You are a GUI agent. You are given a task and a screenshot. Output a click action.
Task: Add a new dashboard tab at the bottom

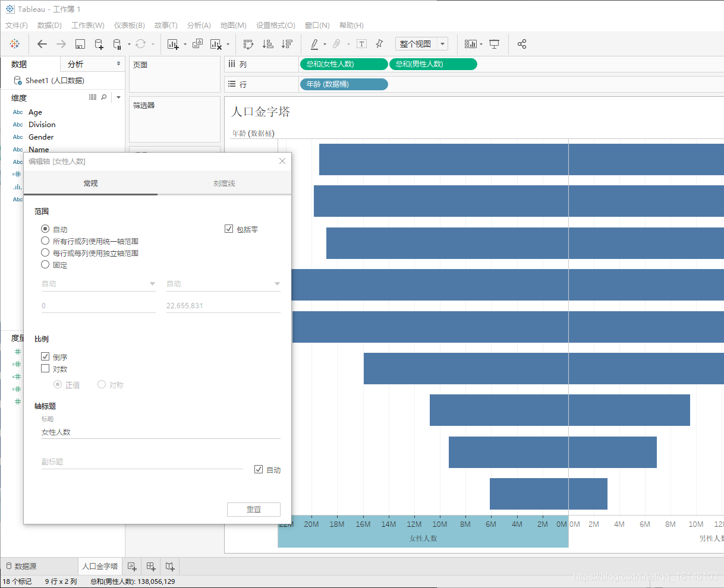coord(151,567)
